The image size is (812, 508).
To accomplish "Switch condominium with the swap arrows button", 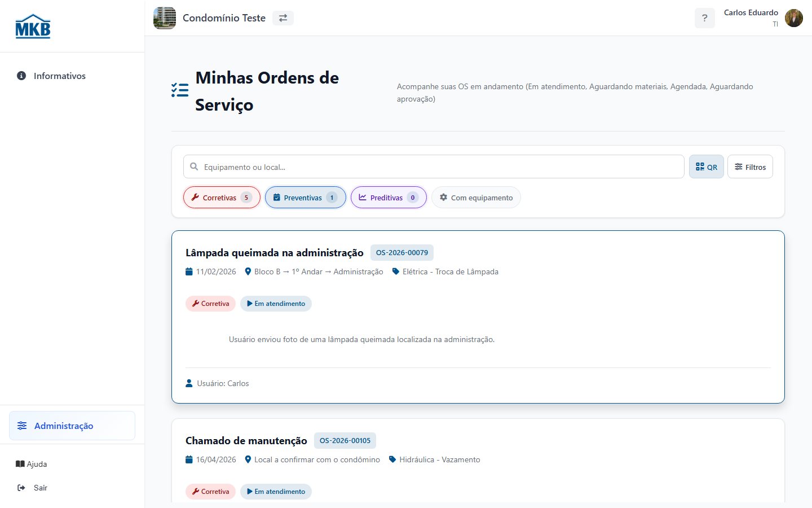I will point(283,18).
